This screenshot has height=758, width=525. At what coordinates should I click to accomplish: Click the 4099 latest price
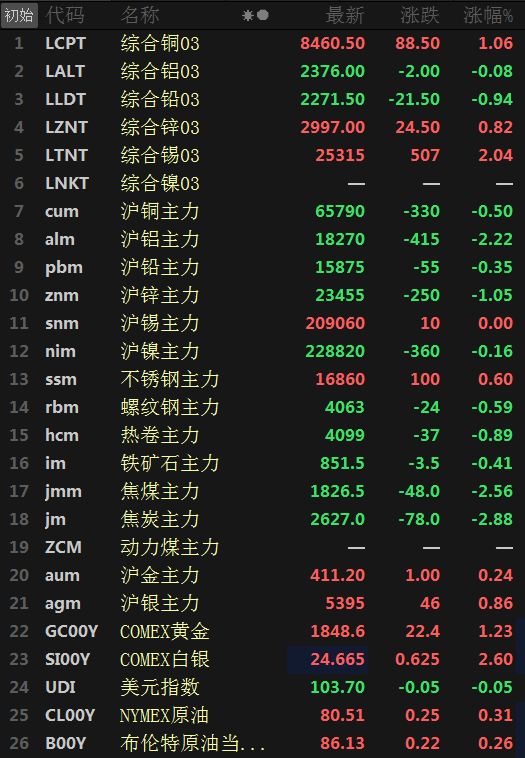pos(345,436)
